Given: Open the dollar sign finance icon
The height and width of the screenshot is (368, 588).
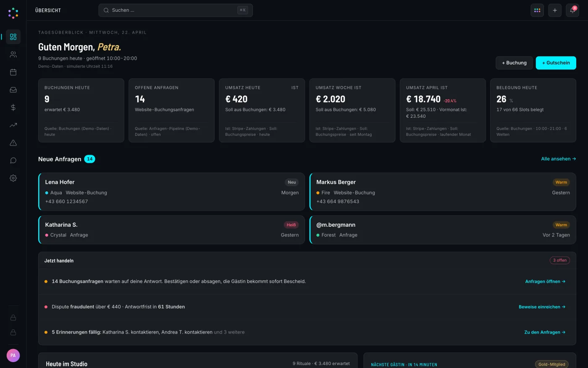Looking at the screenshot, I should 13,108.
